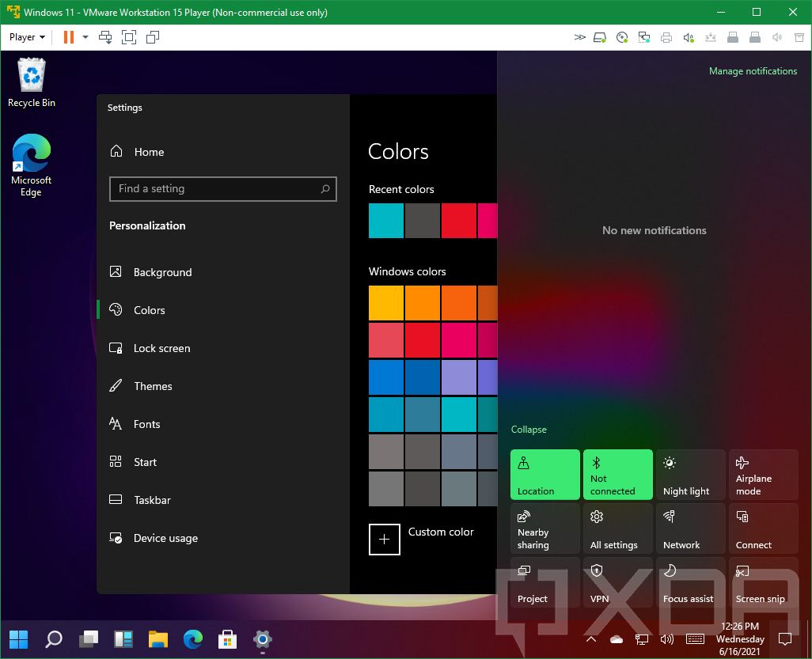Toggle Bluetooth Not connected tile

618,475
